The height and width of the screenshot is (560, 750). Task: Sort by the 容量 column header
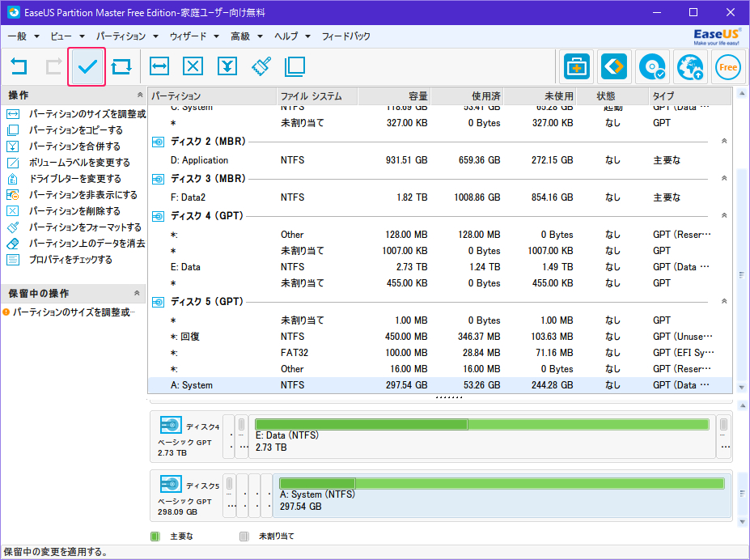point(394,96)
